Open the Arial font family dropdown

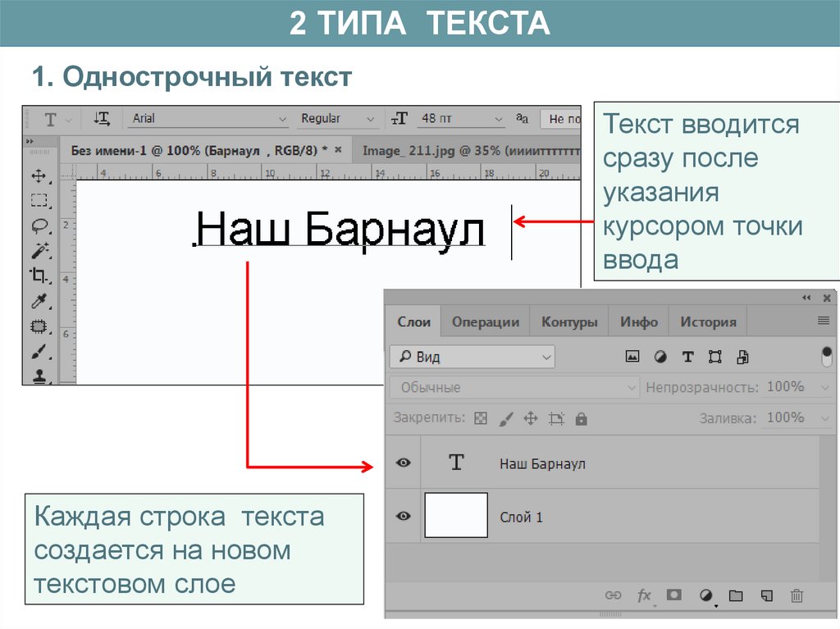(209, 119)
